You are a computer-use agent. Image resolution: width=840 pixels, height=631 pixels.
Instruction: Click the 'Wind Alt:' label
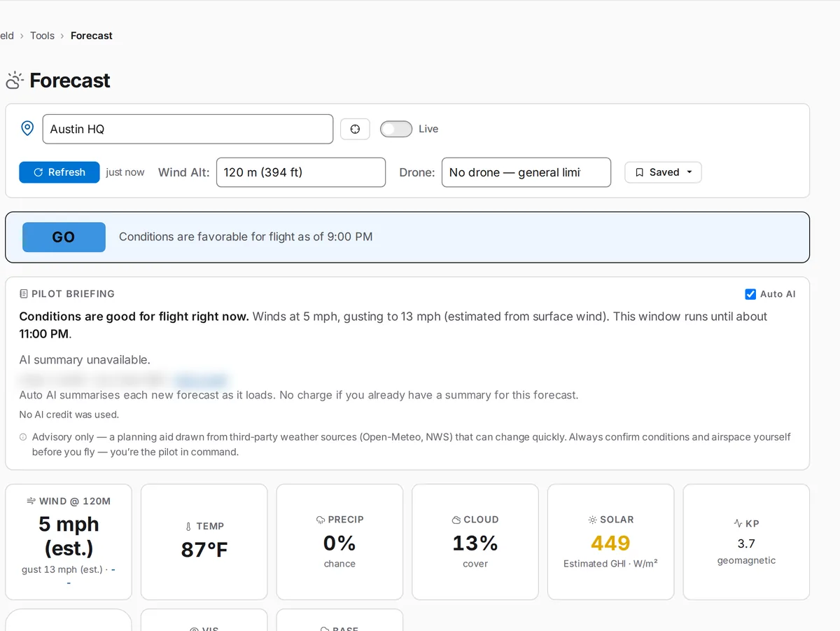click(184, 172)
